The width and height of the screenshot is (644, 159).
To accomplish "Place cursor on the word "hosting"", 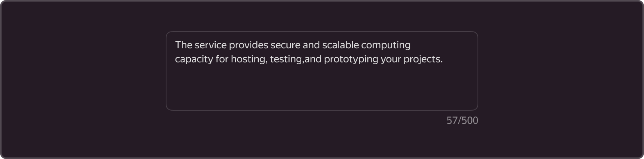I will click(x=249, y=60).
